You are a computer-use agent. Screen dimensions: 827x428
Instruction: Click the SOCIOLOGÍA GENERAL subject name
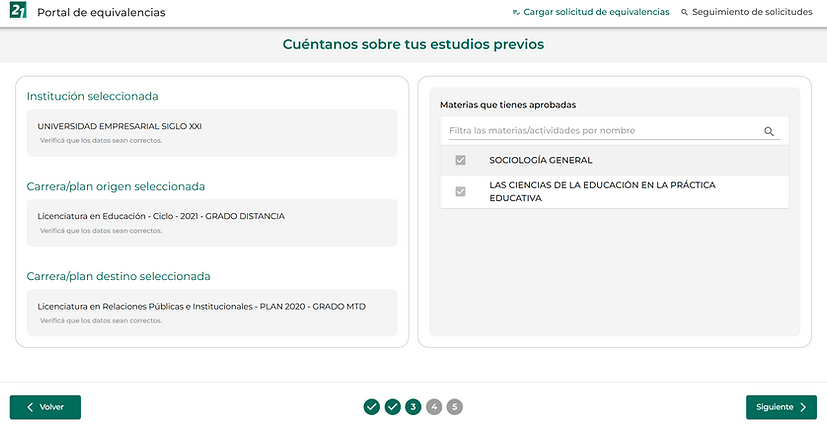pos(541,160)
